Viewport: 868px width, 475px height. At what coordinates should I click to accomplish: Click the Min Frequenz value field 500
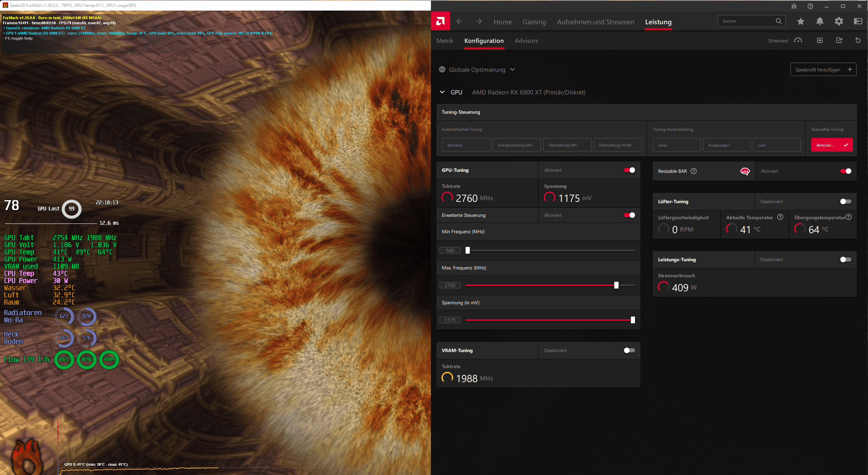pyautogui.click(x=450, y=250)
